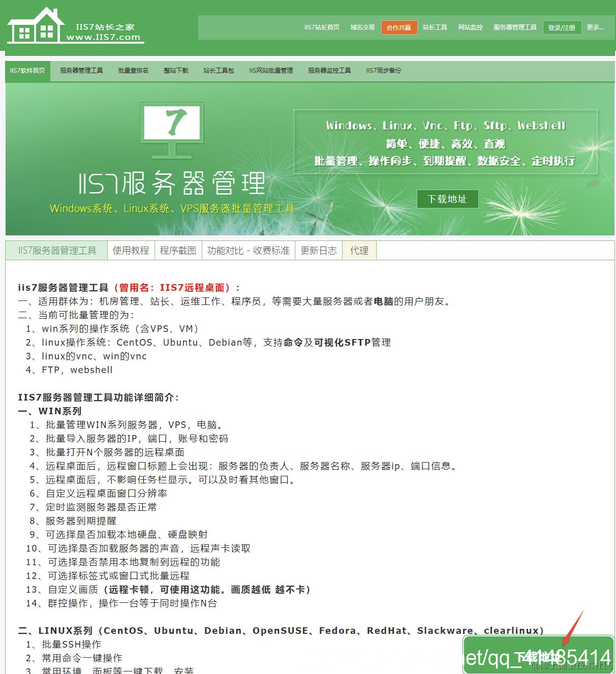
Task: Open IIS7站长首页 in top navigation
Action: [x=322, y=27]
